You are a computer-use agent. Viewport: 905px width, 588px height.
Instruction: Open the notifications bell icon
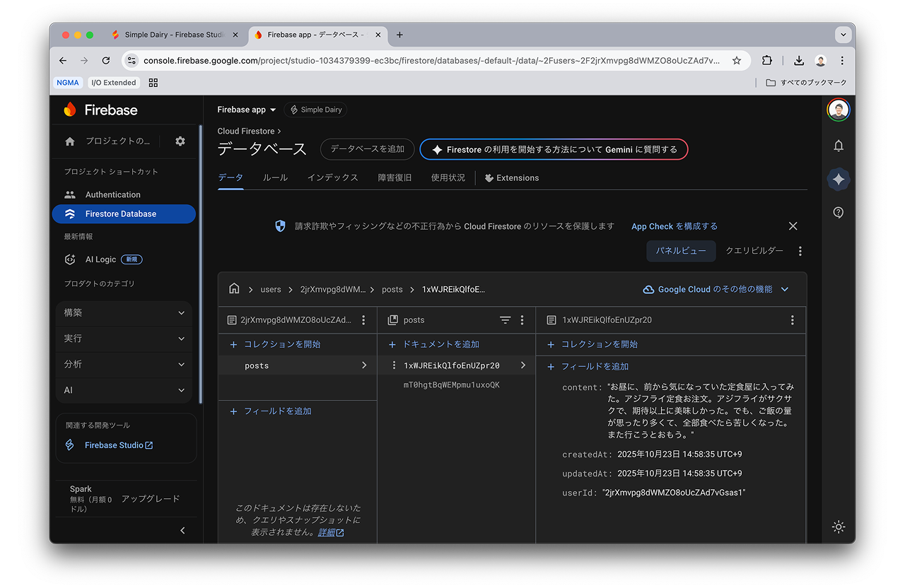pos(839,146)
